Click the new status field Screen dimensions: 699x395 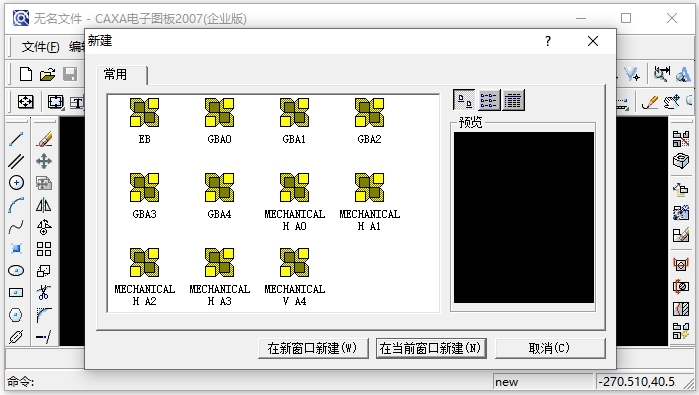click(543, 382)
